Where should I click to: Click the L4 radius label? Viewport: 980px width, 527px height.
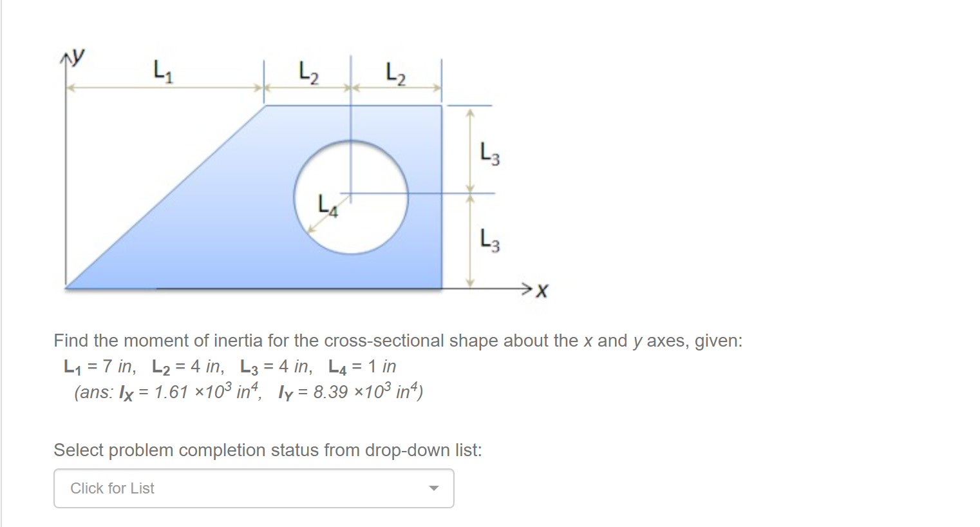pyautogui.click(x=326, y=206)
